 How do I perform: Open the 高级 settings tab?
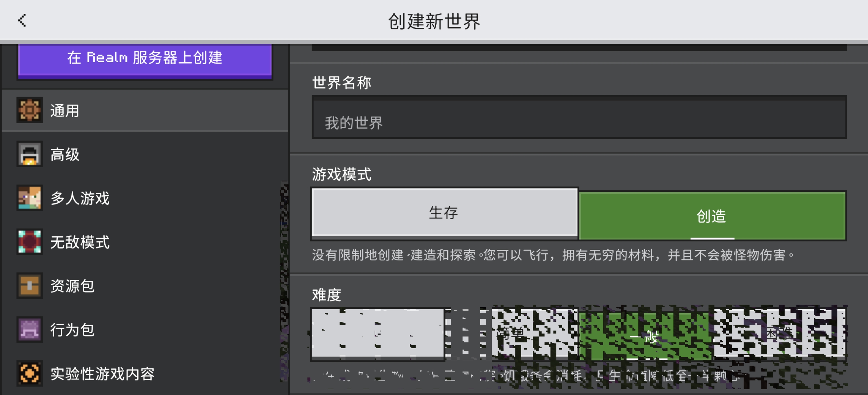click(65, 155)
